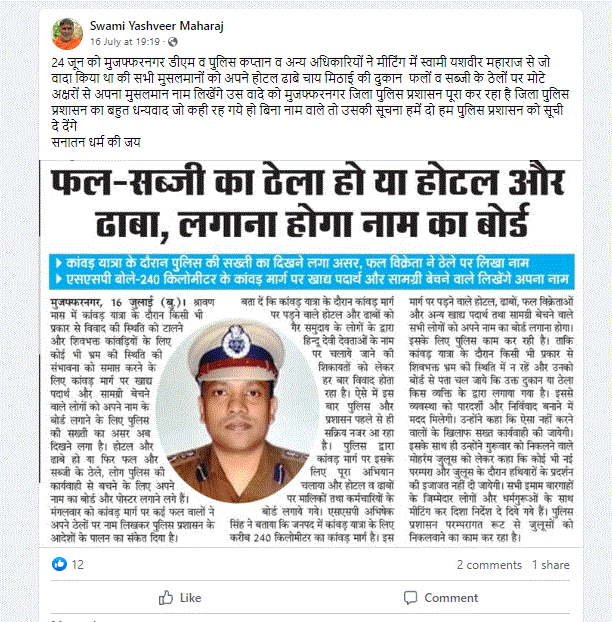Screen dimensions: 612x622
Task: Open the 1 share link
Action: [x=551, y=565]
